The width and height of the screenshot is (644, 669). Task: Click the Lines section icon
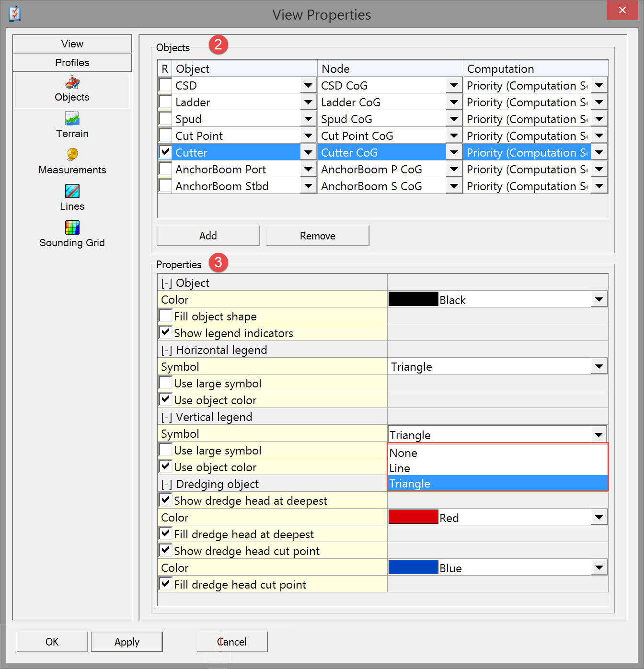[x=72, y=191]
